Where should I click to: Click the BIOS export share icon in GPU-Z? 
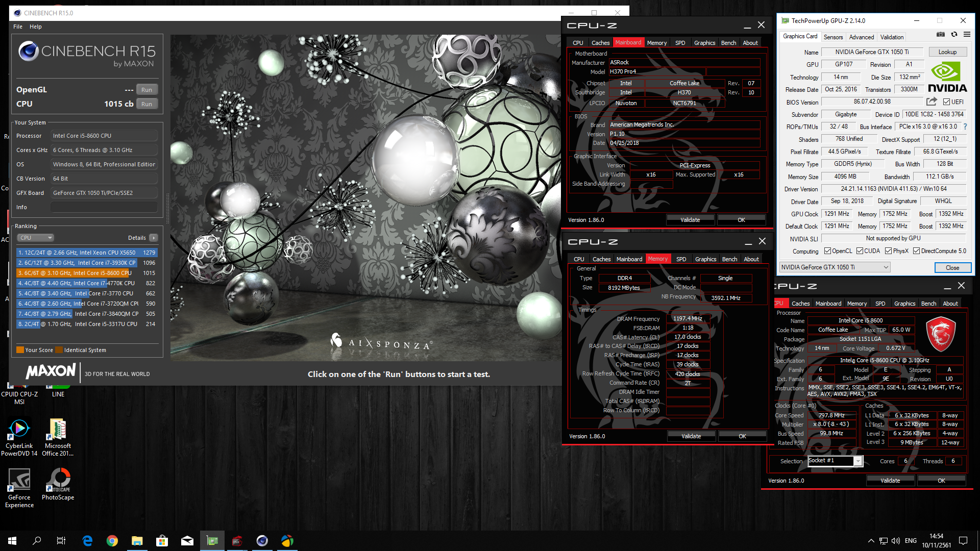(932, 102)
